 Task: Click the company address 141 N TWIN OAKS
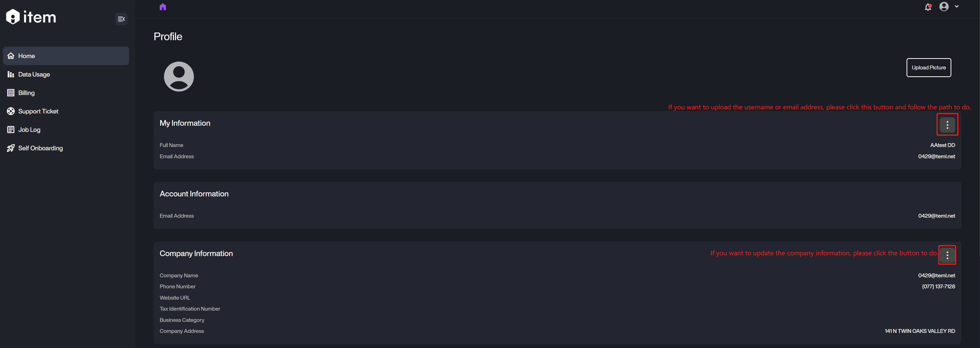point(920,331)
